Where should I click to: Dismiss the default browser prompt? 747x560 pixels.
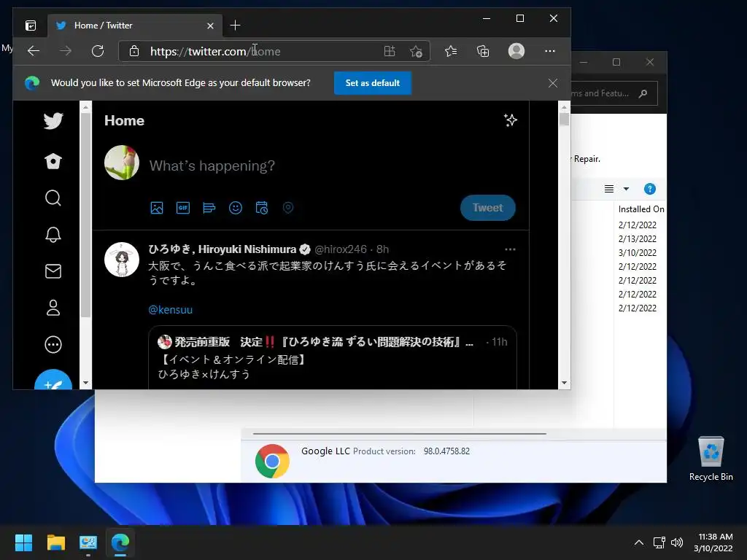pos(553,83)
